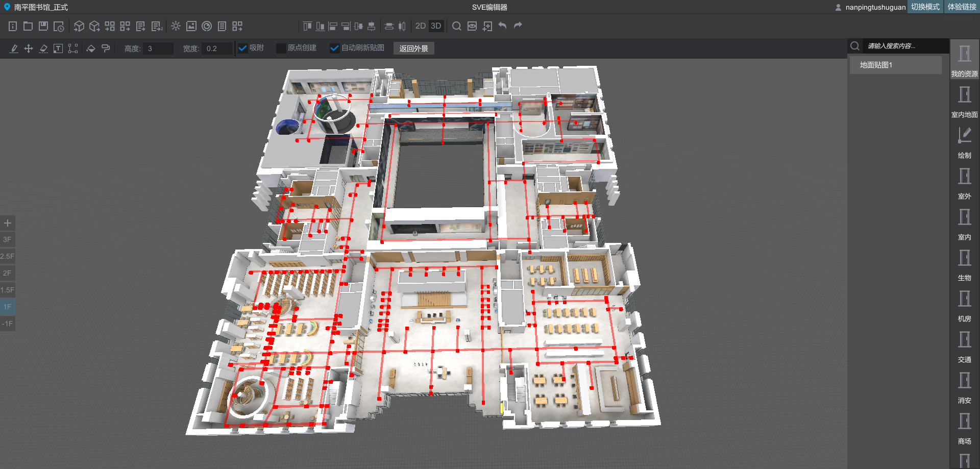Uncheck the 自动刷新贴图 checkbox
This screenshot has height=469, width=980.
pos(334,48)
